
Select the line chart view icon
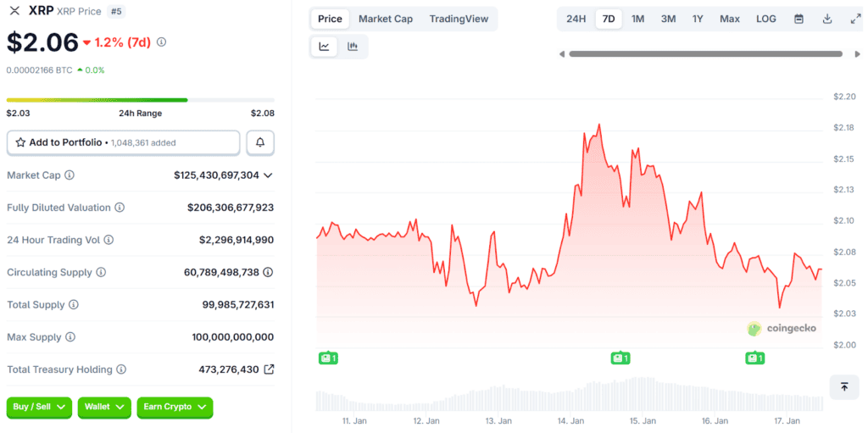click(324, 47)
